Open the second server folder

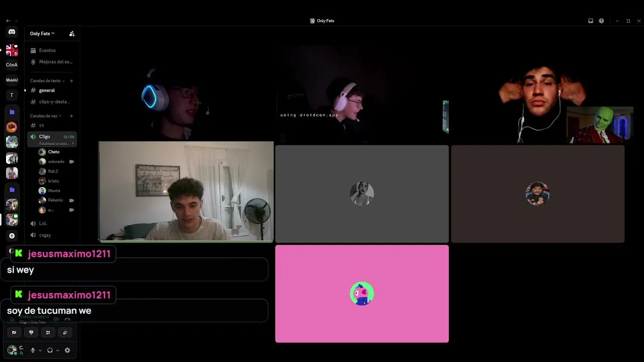pyautogui.click(x=12, y=190)
